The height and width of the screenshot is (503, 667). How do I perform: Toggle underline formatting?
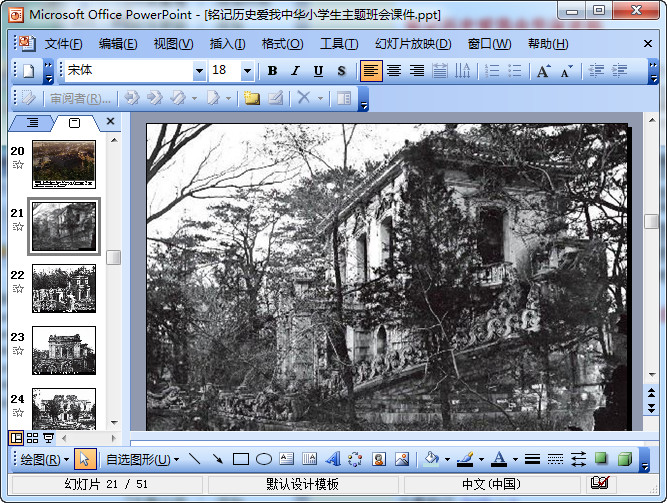click(318, 71)
